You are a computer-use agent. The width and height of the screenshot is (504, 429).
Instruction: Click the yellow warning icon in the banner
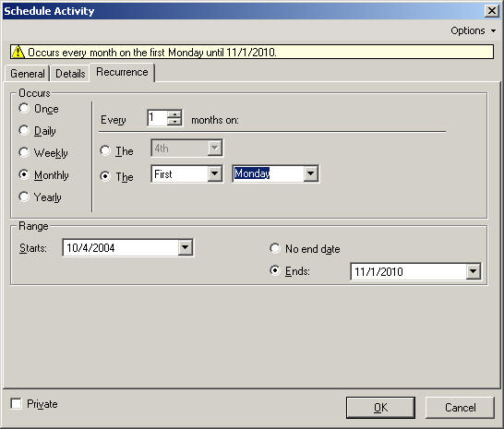[x=18, y=52]
